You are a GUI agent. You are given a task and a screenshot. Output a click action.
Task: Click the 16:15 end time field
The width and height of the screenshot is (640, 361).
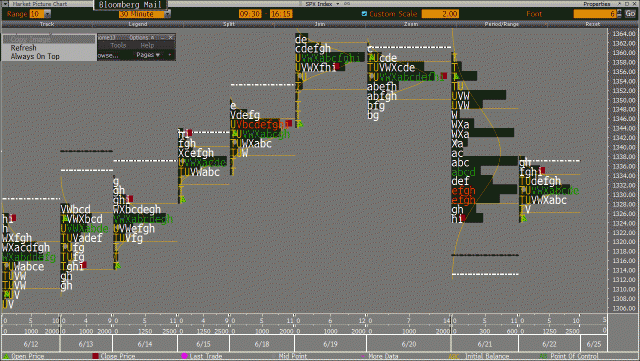(281, 14)
